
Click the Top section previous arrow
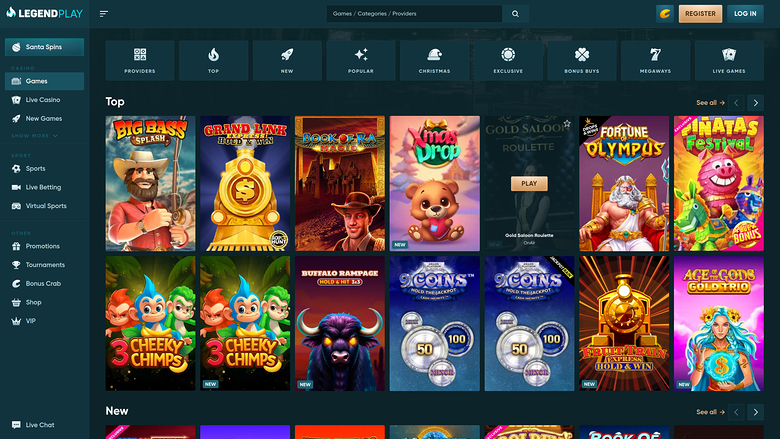coord(736,103)
